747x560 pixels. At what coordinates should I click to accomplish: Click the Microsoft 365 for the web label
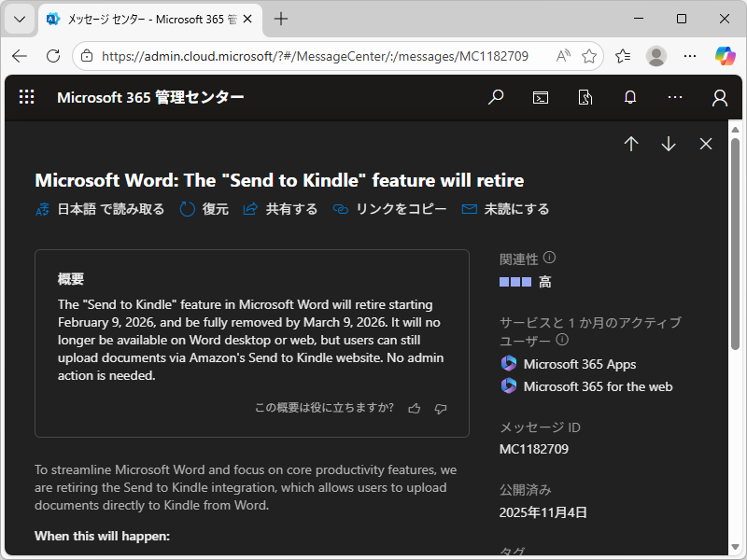coord(598,386)
